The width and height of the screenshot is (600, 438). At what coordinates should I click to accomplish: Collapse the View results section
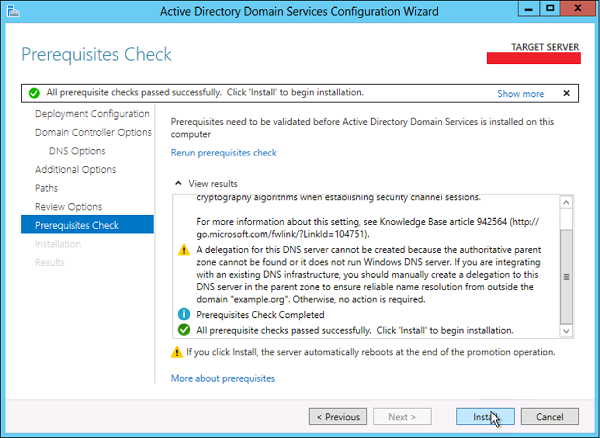click(x=178, y=183)
